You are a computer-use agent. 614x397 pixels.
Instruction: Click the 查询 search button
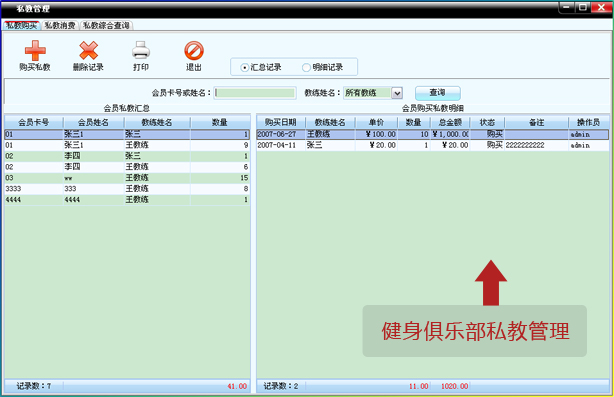click(437, 93)
